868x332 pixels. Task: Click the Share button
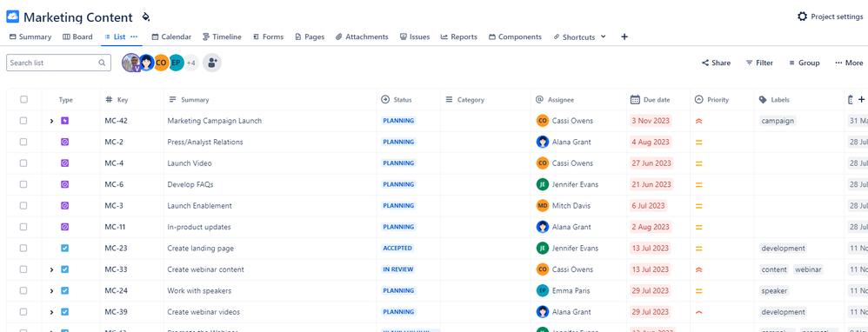717,63
